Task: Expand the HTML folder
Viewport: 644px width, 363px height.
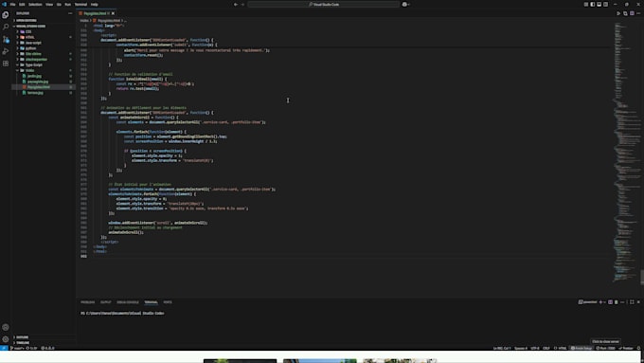Action: click(44, 37)
